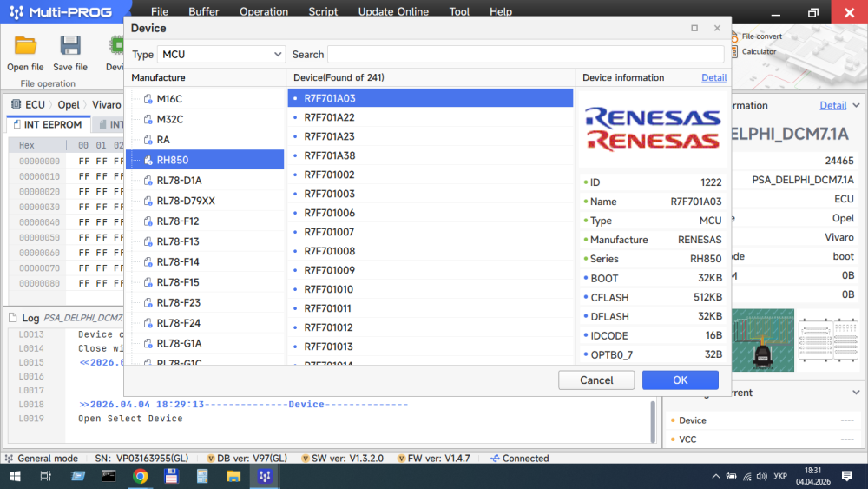Show hidden tray icons
The image size is (868, 489).
tap(716, 476)
